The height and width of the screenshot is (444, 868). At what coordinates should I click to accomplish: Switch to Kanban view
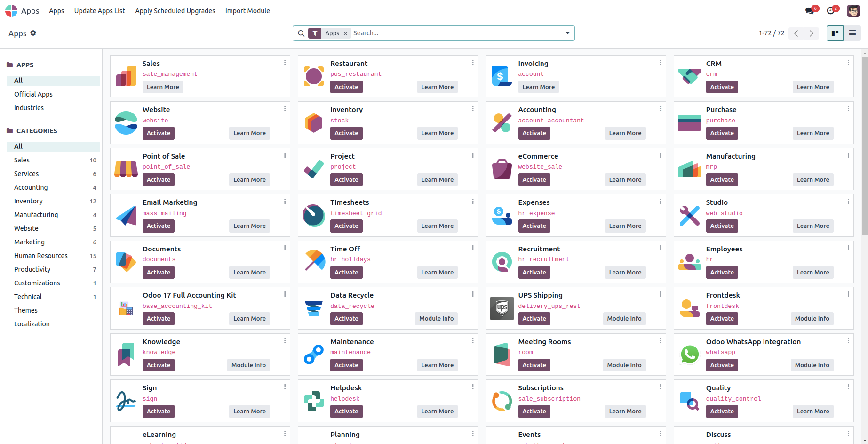point(835,33)
